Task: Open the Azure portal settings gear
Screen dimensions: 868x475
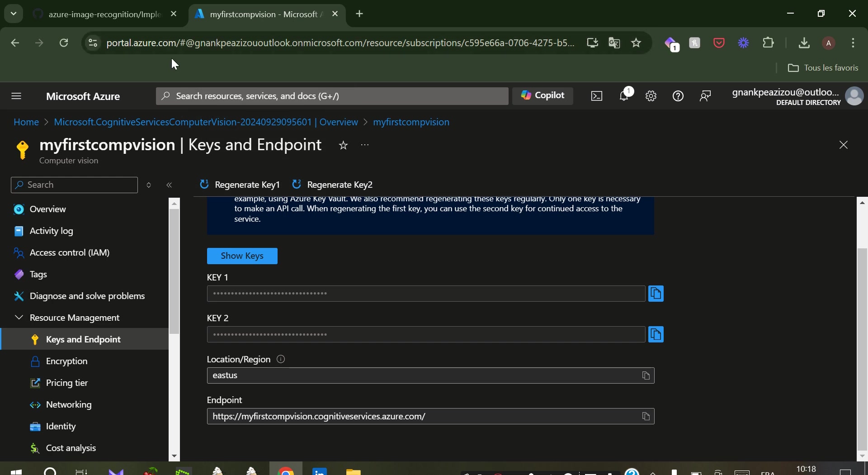Action: click(x=651, y=96)
